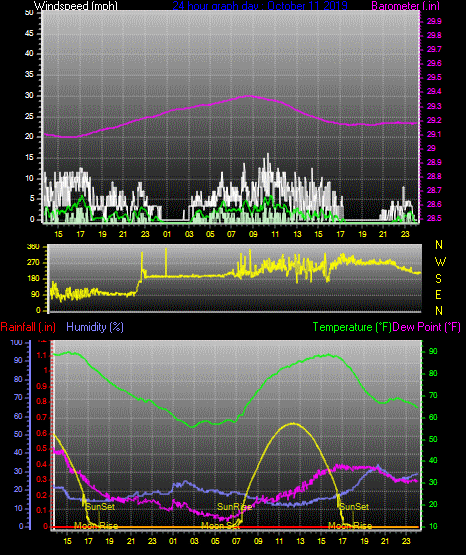Click the first SunSet marker in temperature graph
466x555 pixels.
coord(100,507)
